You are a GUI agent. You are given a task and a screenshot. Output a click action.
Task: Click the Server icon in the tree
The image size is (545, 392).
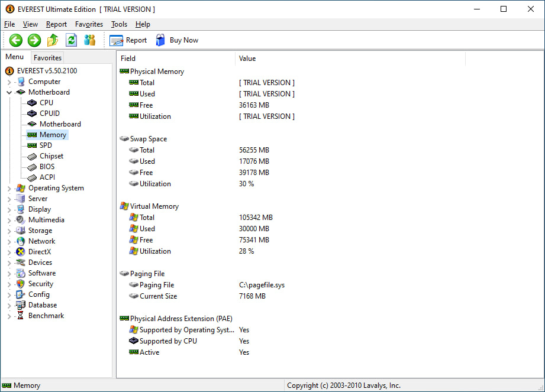click(x=21, y=199)
